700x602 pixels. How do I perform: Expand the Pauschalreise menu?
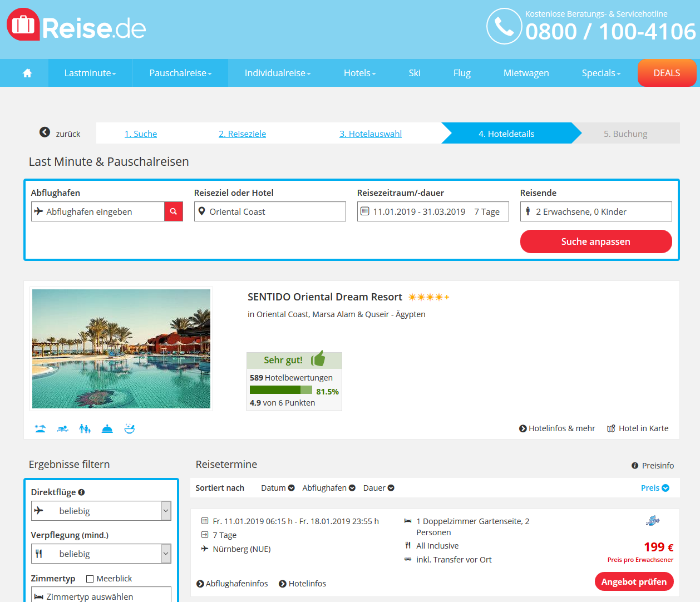point(180,73)
